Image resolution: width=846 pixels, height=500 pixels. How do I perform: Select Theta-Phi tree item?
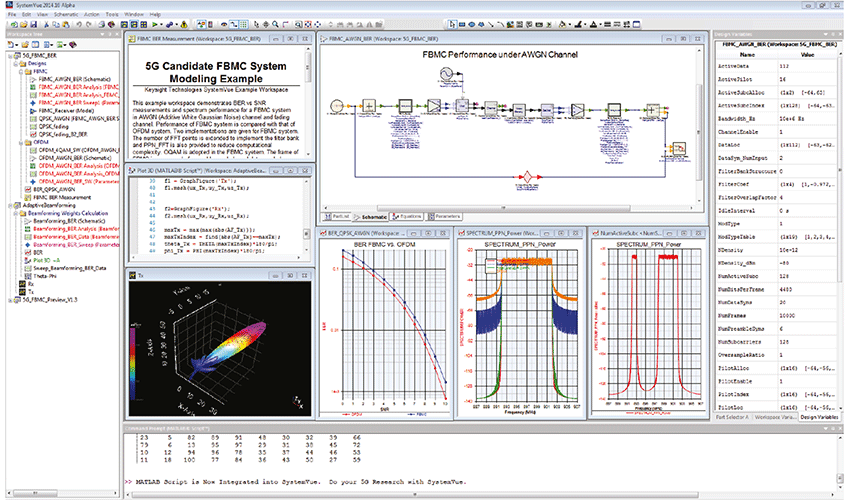(45, 276)
